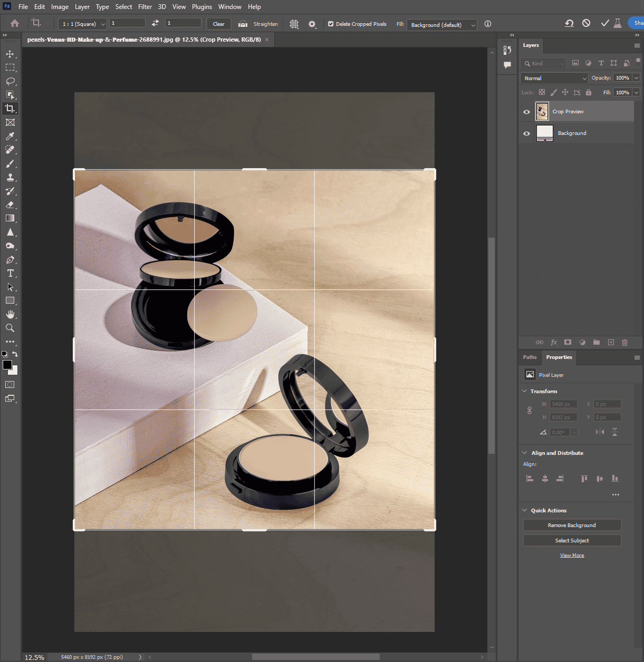This screenshot has height=662, width=644.
Task: Cancel the crop operation icon
Action: coord(586,23)
